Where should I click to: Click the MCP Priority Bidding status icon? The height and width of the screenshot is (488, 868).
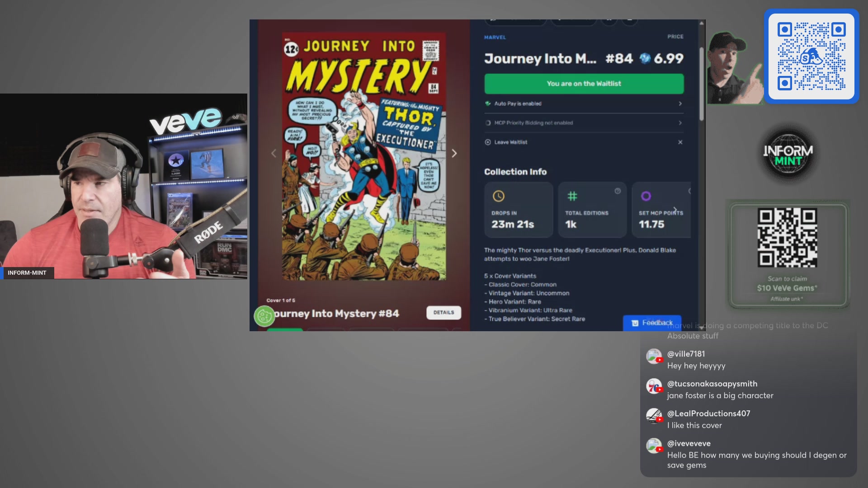[x=488, y=123]
